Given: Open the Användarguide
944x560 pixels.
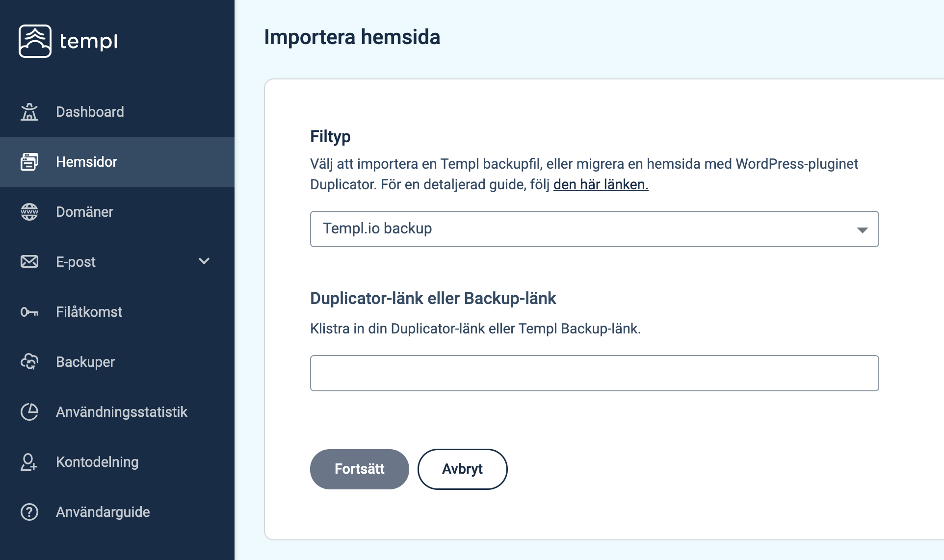Looking at the screenshot, I should (117, 512).
